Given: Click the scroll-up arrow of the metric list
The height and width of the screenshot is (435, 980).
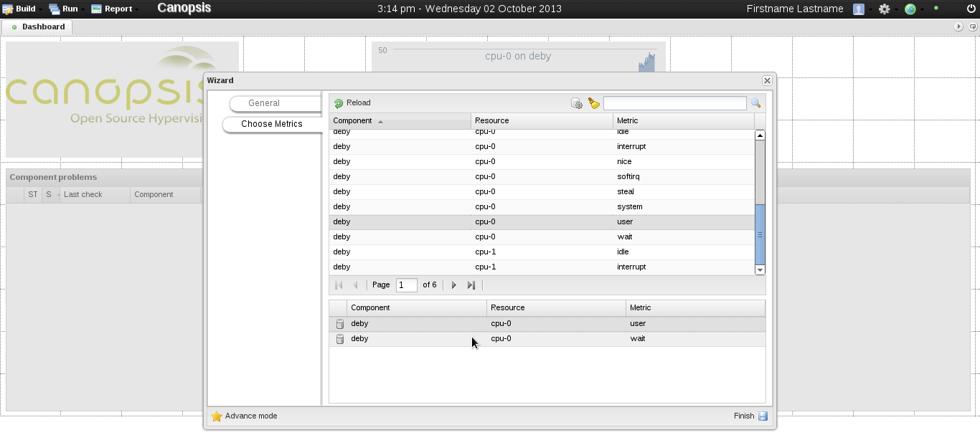Looking at the screenshot, I should click(x=760, y=135).
